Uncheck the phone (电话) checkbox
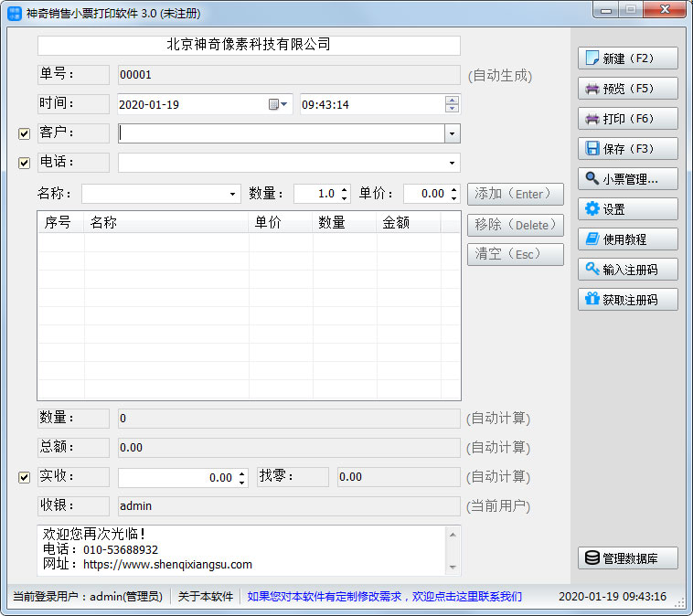This screenshot has width=693, height=616. [25, 163]
